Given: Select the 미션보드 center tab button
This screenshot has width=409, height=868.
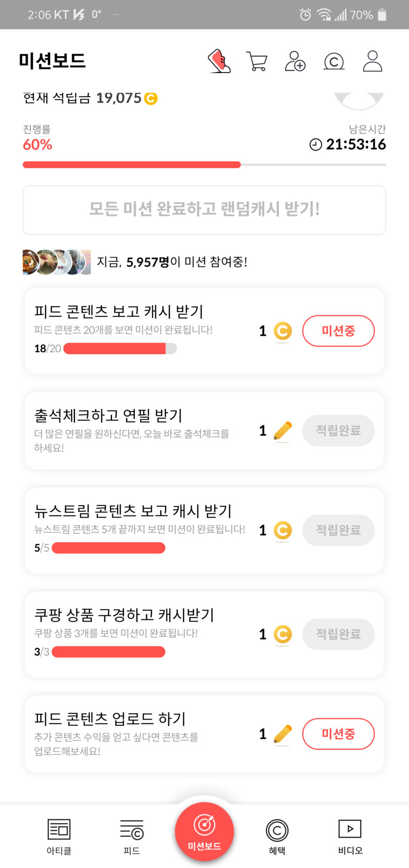Looking at the screenshot, I should point(204,832).
